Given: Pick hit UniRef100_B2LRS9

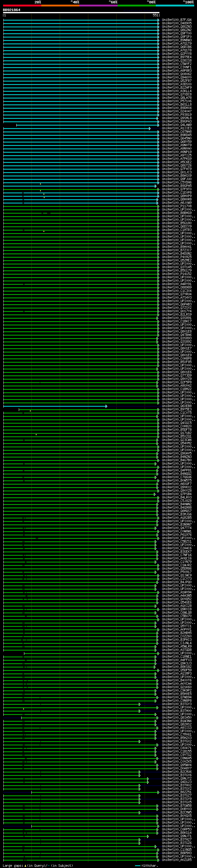Looking at the screenshot, I should [177, 315].
